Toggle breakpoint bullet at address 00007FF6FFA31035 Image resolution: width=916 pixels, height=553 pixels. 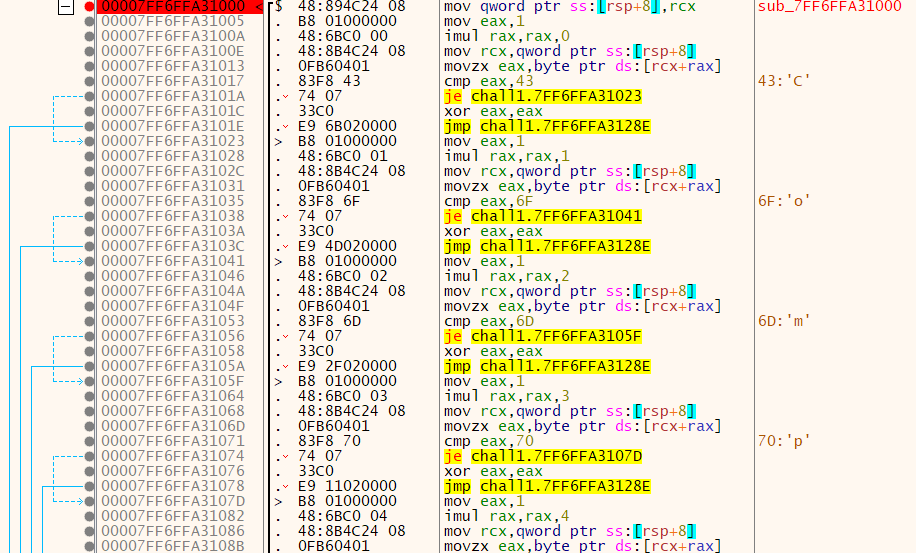point(89,201)
